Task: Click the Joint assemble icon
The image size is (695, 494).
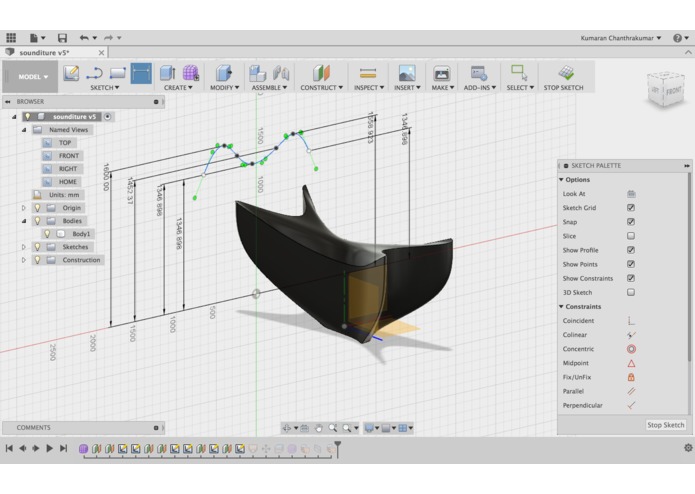Action: (281, 73)
